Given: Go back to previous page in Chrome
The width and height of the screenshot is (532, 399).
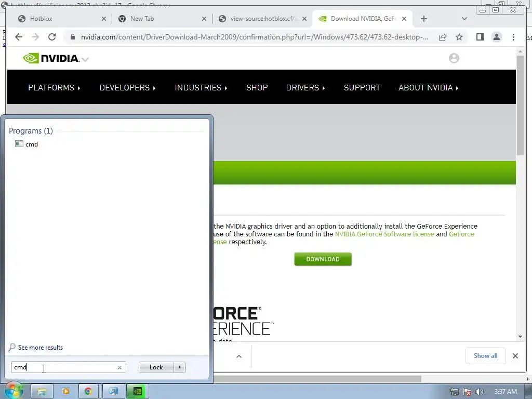Looking at the screenshot, I should click(19, 37).
